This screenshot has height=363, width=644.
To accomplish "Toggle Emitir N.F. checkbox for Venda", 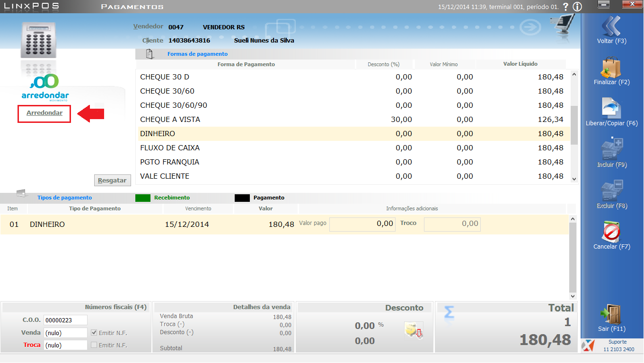I will [x=94, y=333].
